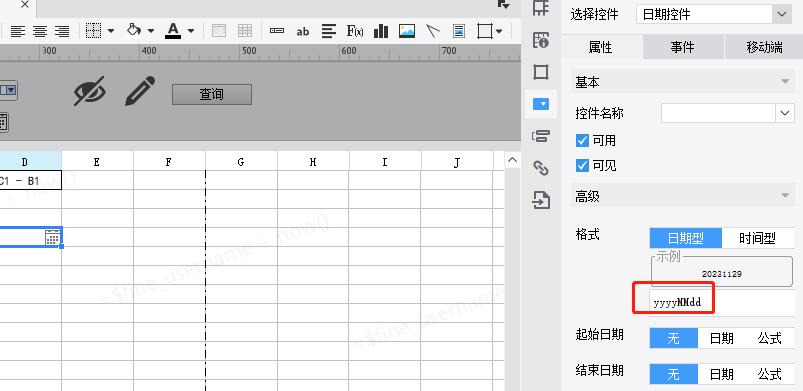The image size is (803, 391).
Task: Select column header E
Action: [x=97, y=162]
